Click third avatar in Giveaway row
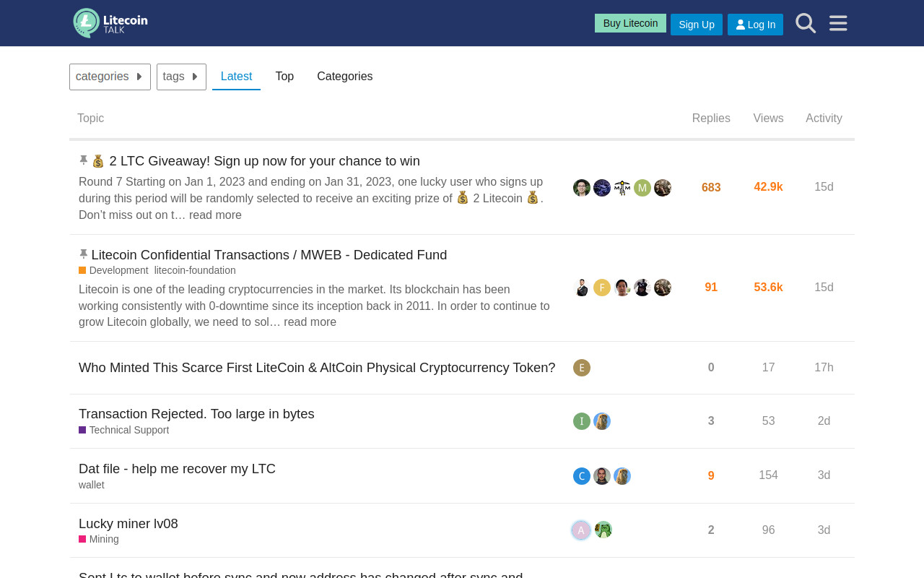 (x=622, y=188)
